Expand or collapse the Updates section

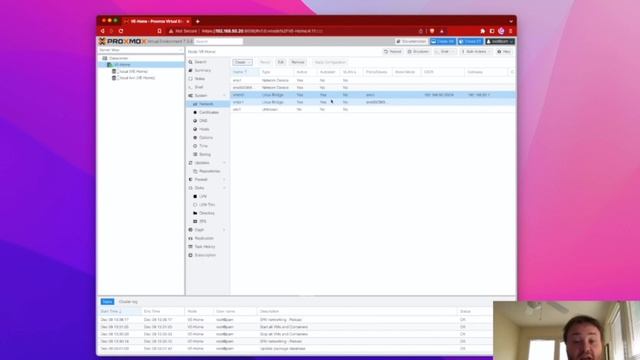tap(224, 163)
